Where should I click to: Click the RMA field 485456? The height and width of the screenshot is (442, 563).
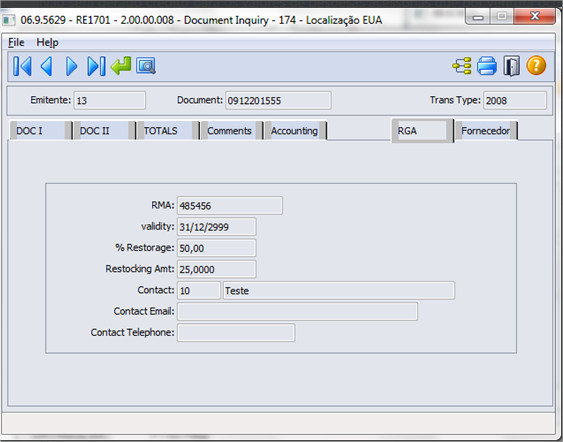tap(230, 206)
